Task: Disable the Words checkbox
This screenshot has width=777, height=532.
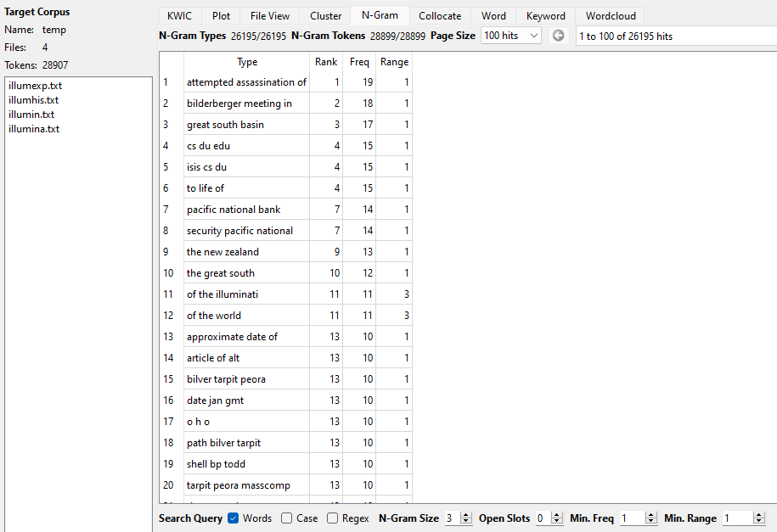Action: tap(233, 518)
